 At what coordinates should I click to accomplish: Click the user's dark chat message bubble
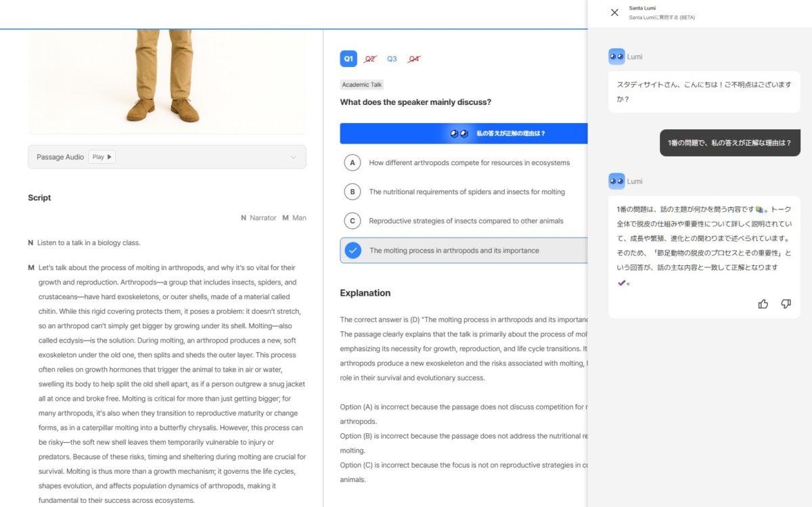[729, 144]
